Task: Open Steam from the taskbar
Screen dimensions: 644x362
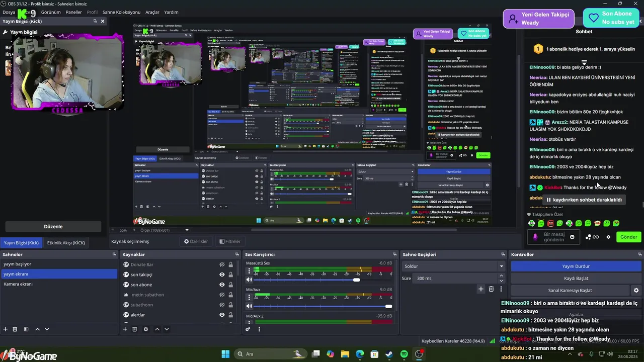Action: coord(389,354)
